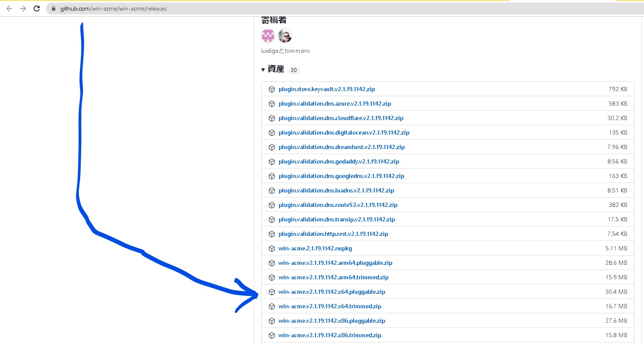Reload the page with the refresh icon
Screen dimensions: 644x344
[37, 9]
